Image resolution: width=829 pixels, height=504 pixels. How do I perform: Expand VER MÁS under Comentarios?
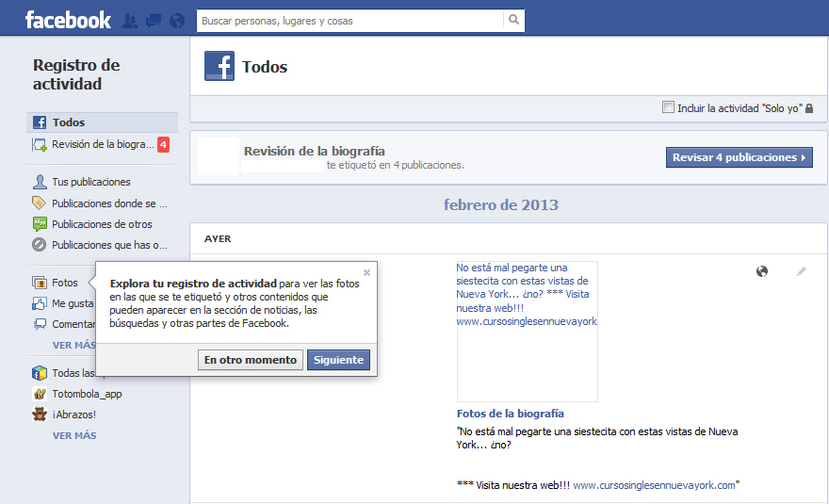(73, 346)
